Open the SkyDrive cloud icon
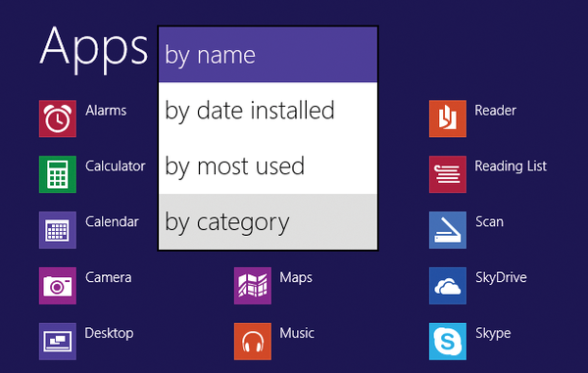Image resolution: width=588 pixels, height=373 pixels. tap(448, 286)
